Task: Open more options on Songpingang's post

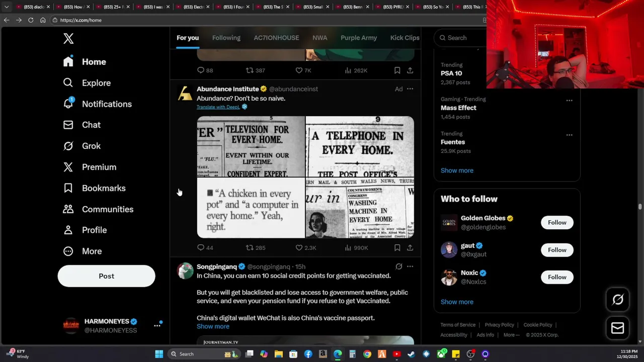Action: [x=410, y=266]
